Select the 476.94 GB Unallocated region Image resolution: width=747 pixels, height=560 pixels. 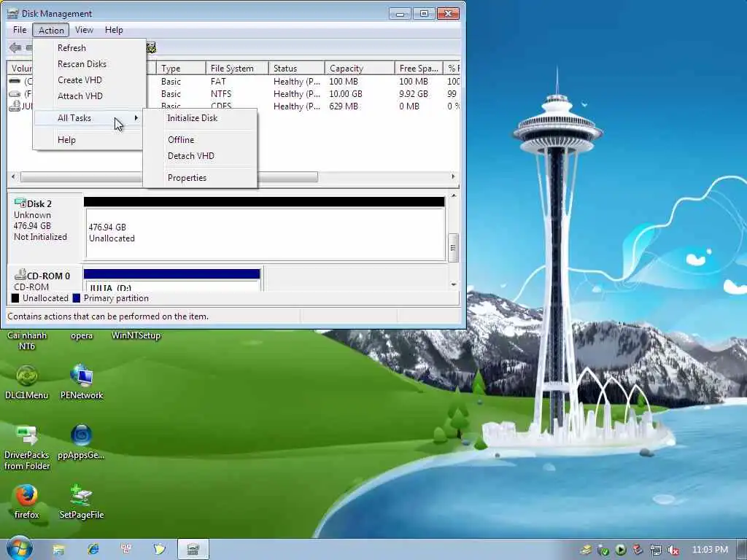click(x=265, y=233)
